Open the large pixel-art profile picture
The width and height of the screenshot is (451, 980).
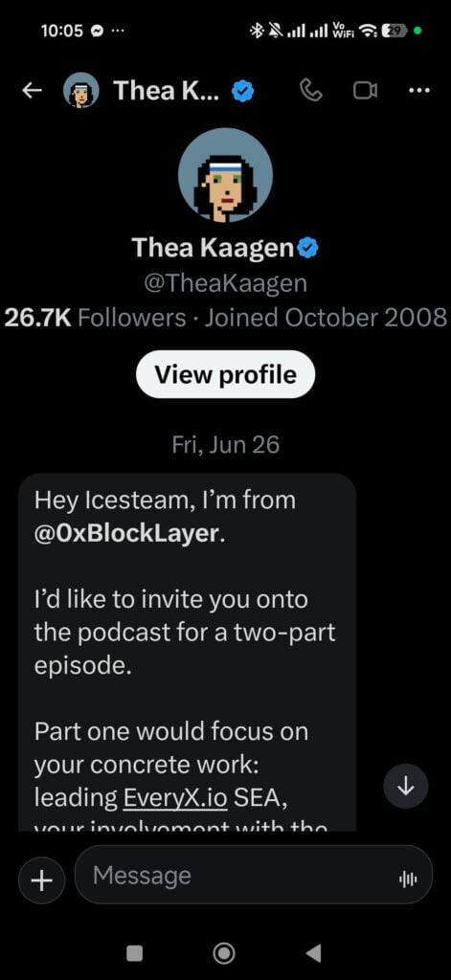(225, 176)
